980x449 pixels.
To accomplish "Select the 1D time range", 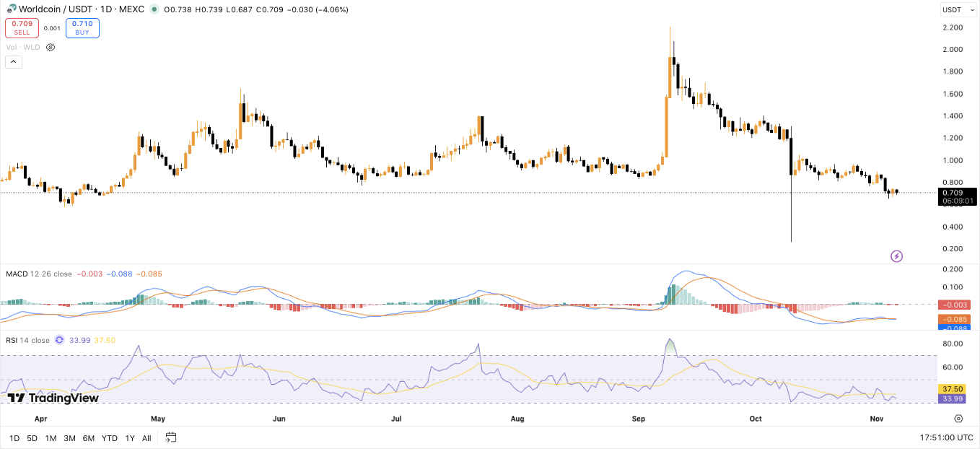I will tap(14, 438).
